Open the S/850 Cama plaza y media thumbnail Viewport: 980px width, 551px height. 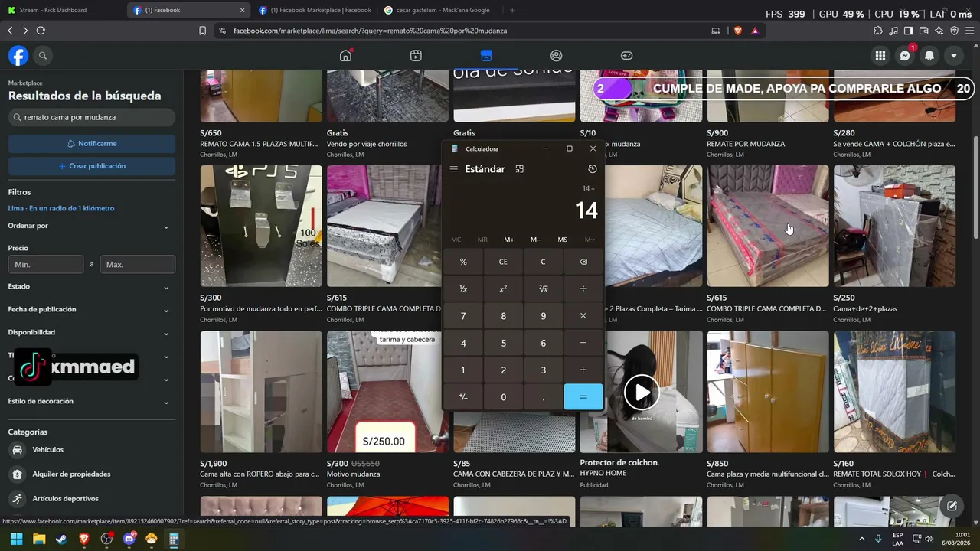point(768,392)
